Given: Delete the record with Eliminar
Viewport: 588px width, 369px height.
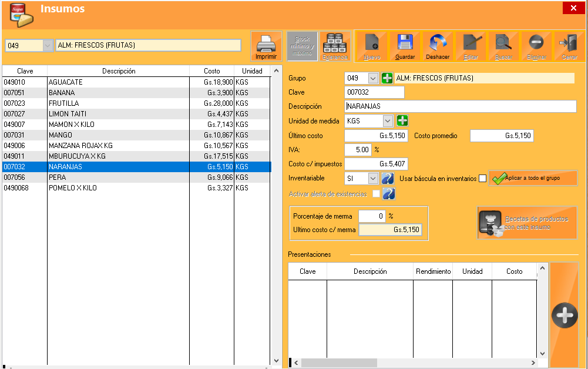Looking at the screenshot, I should 537,46.
